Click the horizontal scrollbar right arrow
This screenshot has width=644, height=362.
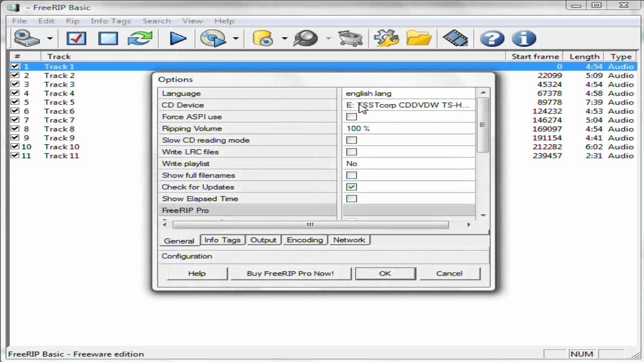(469, 225)
